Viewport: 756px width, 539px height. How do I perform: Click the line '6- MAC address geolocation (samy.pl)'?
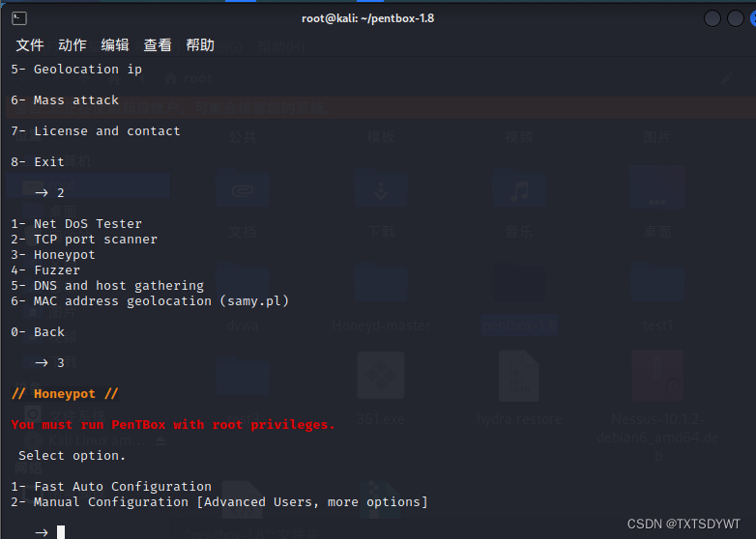[150, 301]
